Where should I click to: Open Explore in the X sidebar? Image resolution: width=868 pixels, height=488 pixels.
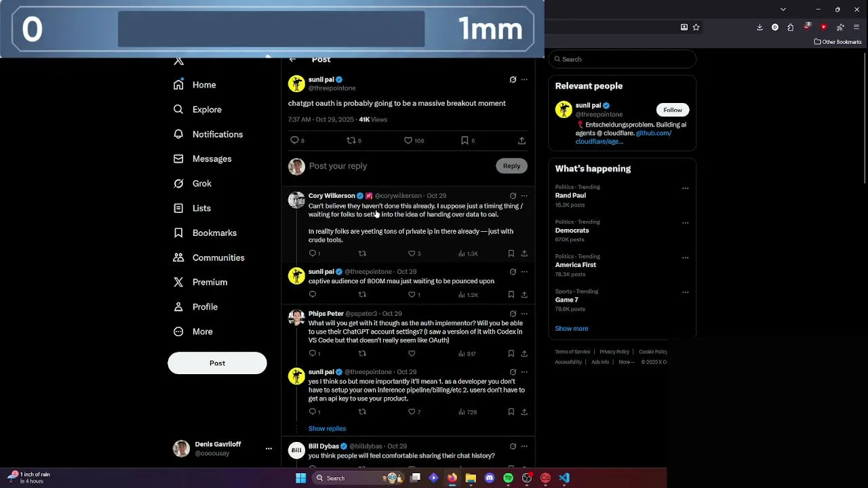[197, 109]
